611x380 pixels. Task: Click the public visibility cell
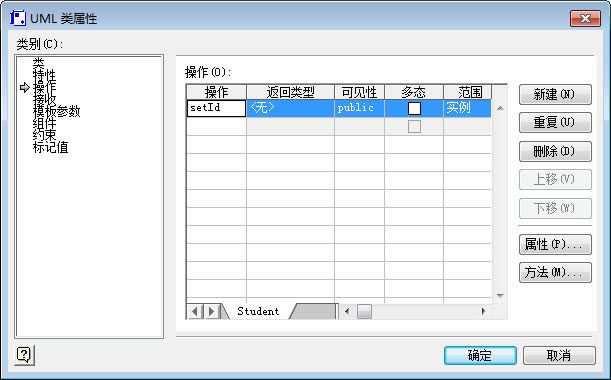(x=359, y=108)
